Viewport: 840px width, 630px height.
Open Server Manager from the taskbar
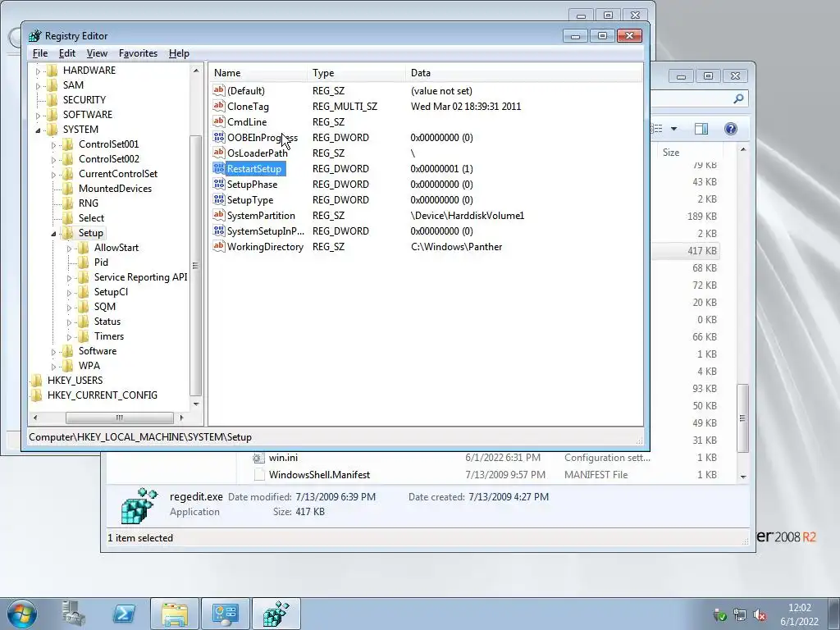point(74,614)
